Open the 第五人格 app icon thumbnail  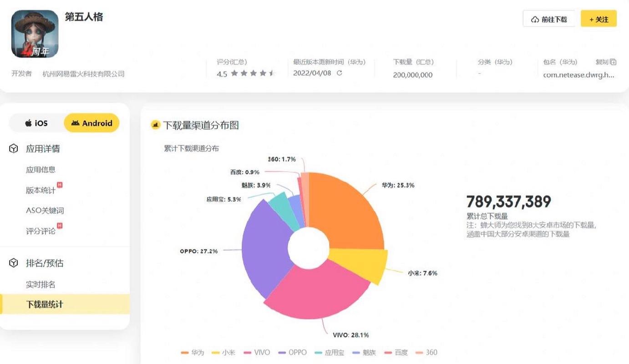(35, 34)
